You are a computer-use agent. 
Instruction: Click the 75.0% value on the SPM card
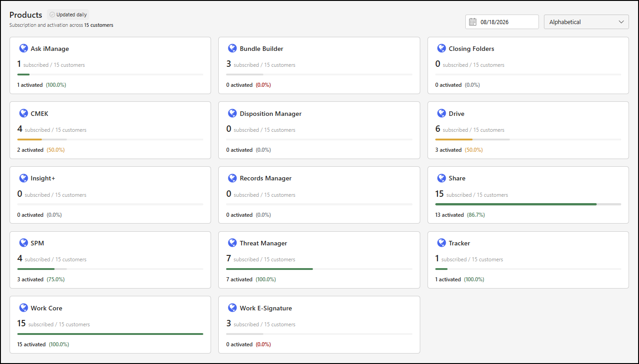[x=55, y=279]
